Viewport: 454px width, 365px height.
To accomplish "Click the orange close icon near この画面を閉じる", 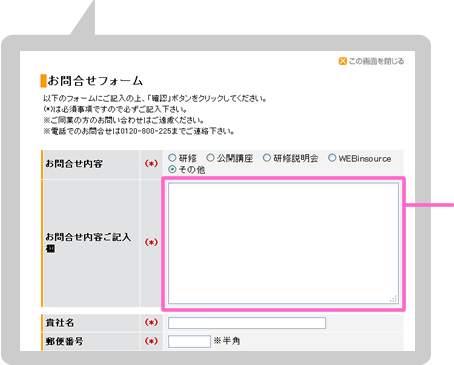I will tap(343, 61).
